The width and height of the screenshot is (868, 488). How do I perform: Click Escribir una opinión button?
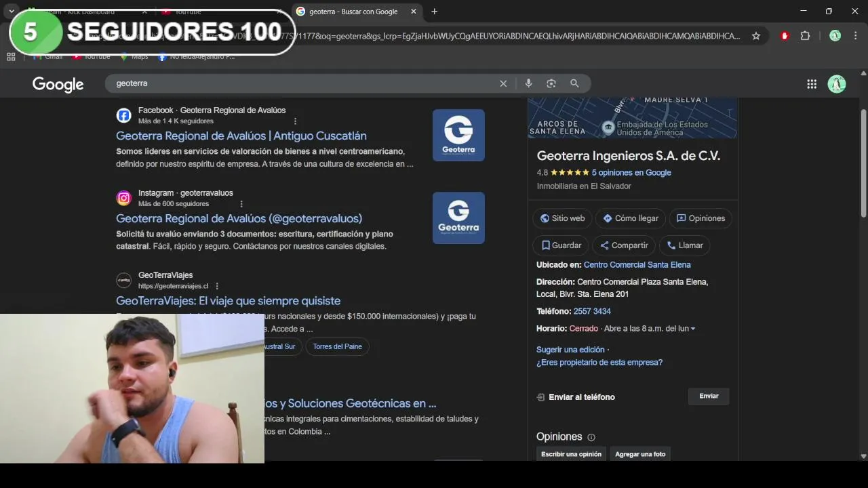coord(571,454)
